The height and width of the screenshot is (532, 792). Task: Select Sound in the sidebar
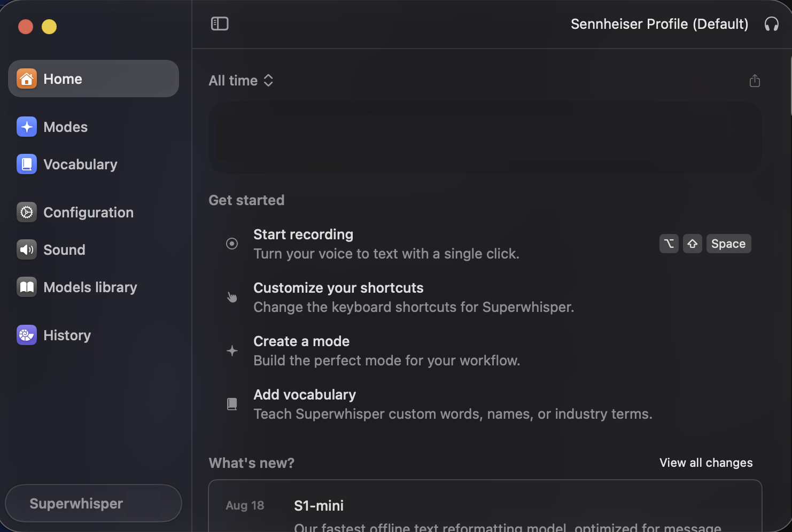(x=94, y=249)
